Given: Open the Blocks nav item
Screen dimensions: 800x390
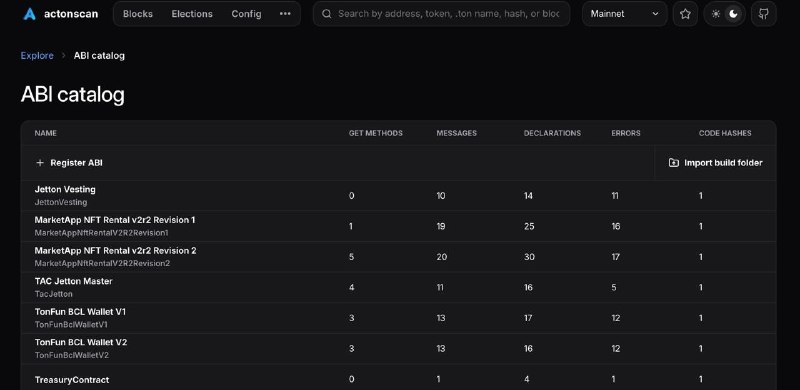Looking at the screenshot, I should point(138,14).
